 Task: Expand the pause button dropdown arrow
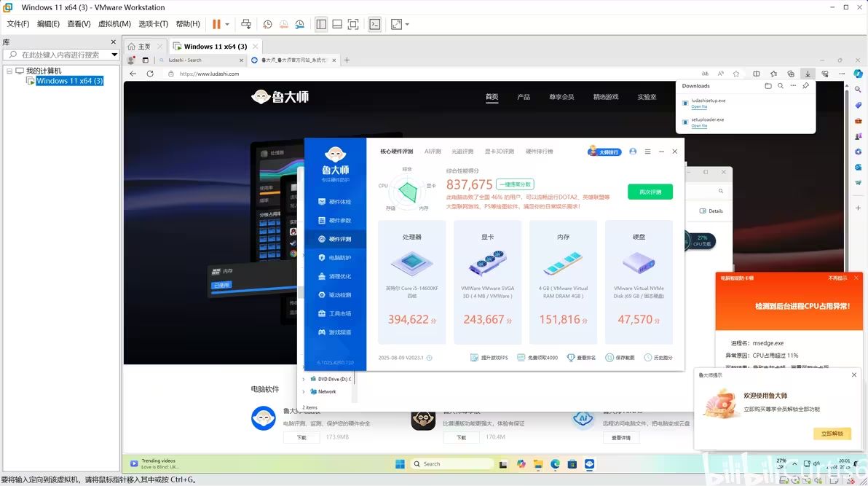pos(227,24)
